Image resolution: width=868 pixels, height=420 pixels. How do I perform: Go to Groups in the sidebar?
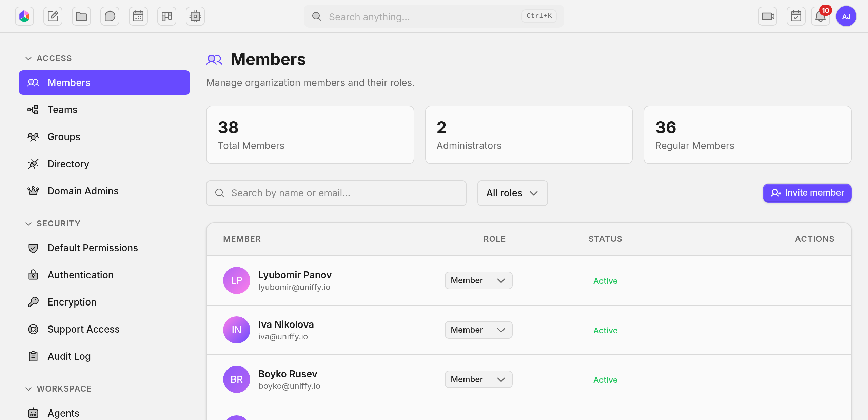pos(104,137)
